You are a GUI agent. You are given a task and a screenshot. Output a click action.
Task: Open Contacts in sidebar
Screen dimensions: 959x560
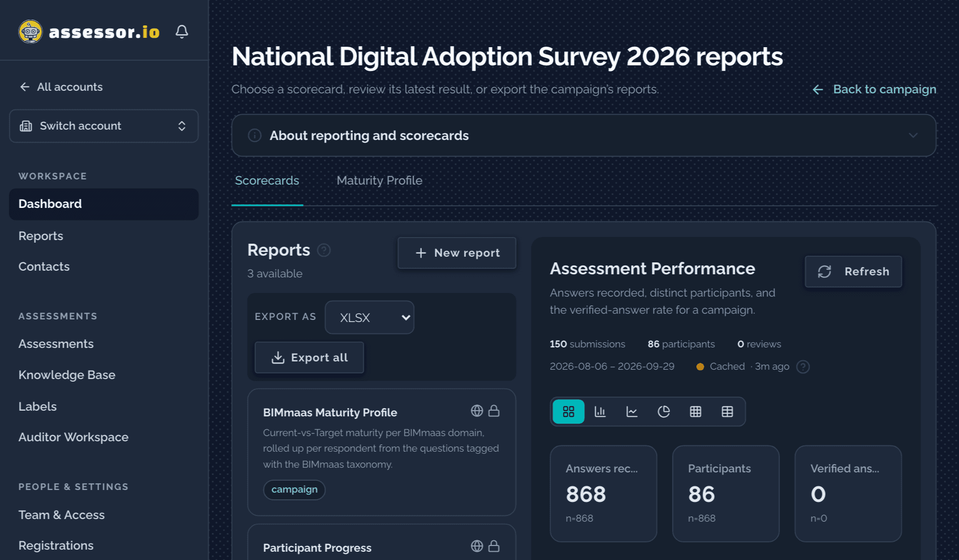44,267
